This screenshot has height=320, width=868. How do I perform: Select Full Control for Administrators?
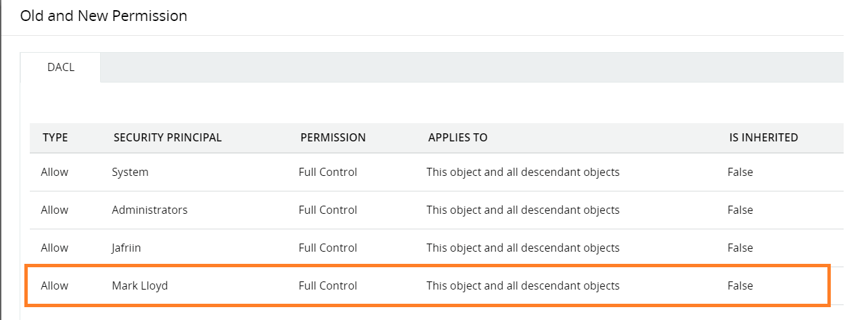tap(327, 210)
